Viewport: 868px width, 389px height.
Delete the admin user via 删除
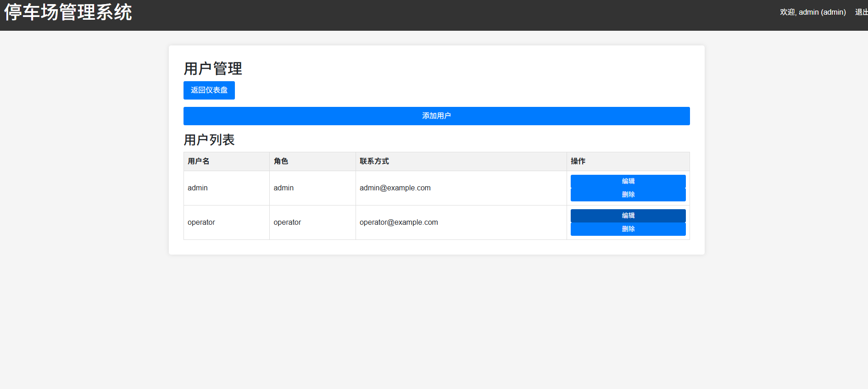point(628,194)
